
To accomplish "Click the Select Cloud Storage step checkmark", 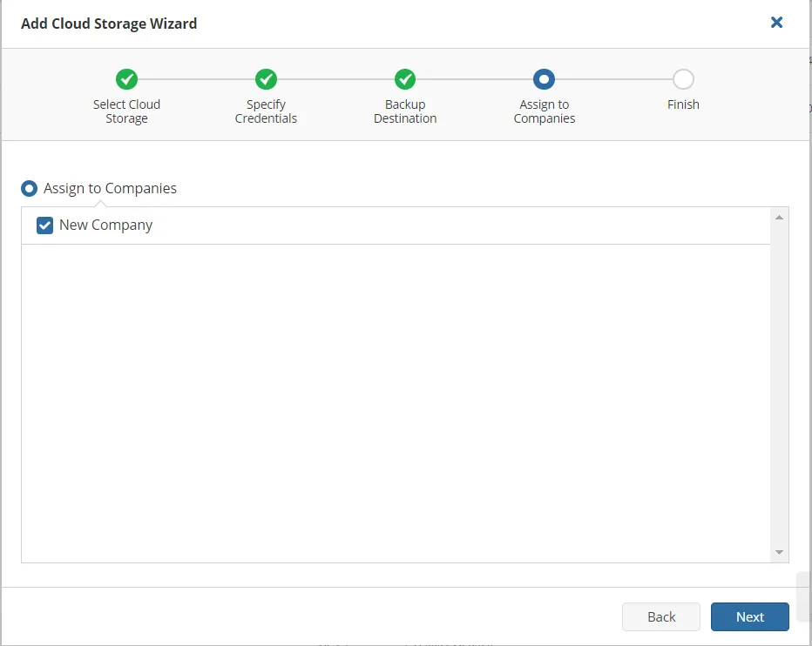I will [127, 79].
